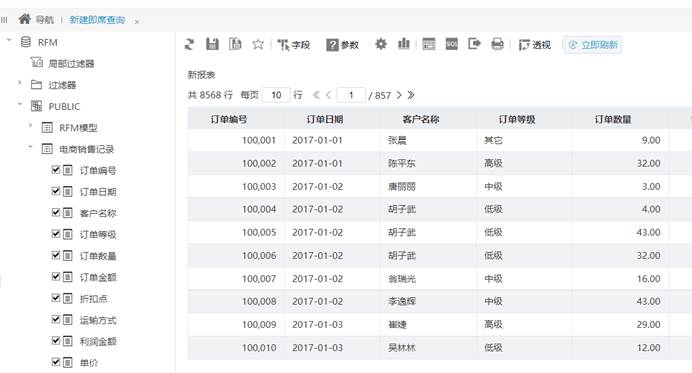Click the field icon beside 运输方式
692x373 pixels.
click(68, 320)
